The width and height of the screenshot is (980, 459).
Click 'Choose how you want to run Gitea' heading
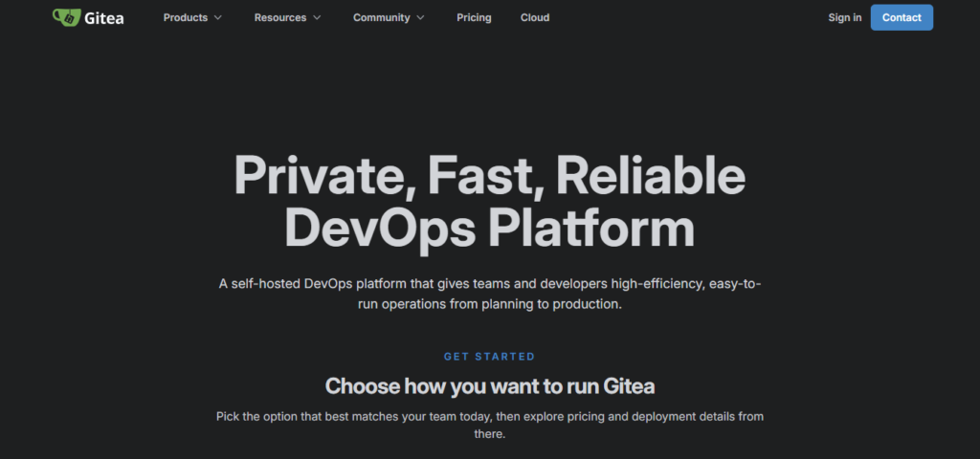pyautogui.click(x=489, y=386)
